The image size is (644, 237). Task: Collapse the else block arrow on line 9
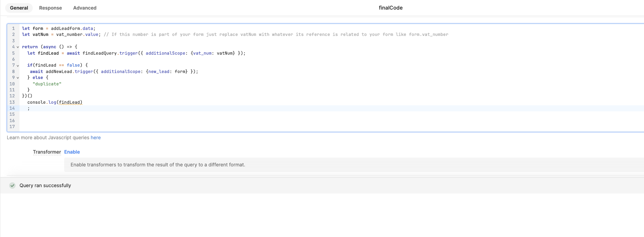tap(18, 78)
